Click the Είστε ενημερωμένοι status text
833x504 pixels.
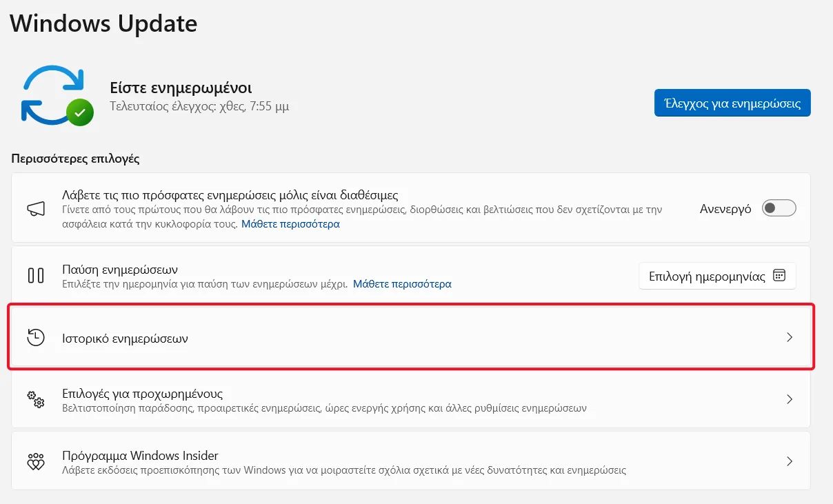point(181,88)
